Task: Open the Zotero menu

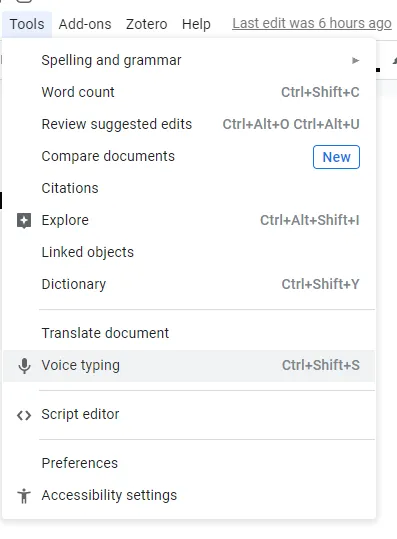Action: 146,24
